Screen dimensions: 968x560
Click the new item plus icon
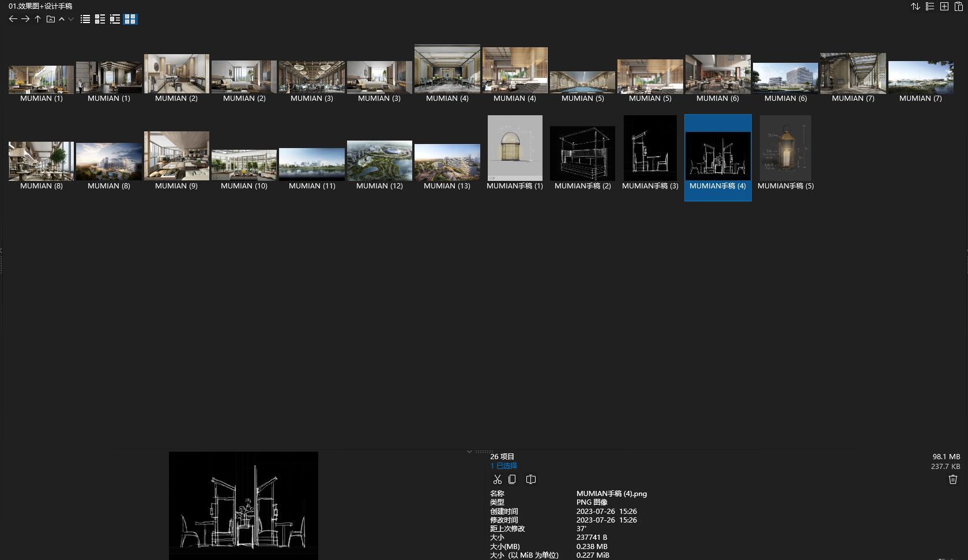click(x=944, y=6)
